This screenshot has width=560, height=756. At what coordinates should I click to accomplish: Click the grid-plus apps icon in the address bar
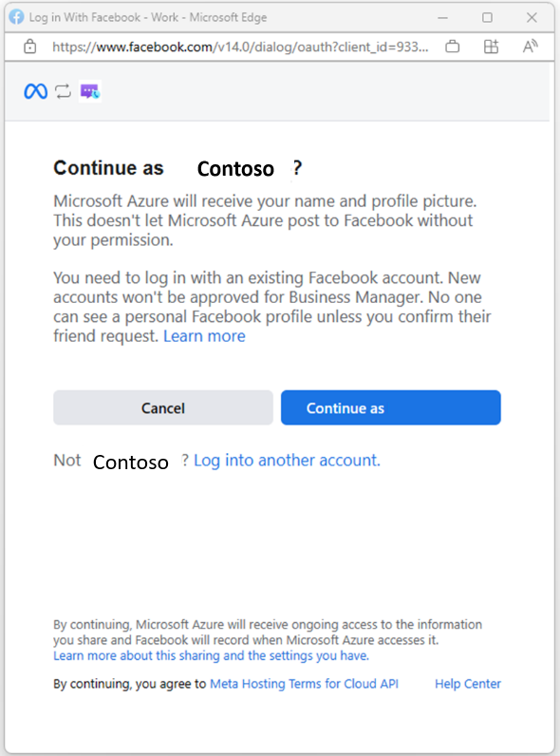pos(491,47)
